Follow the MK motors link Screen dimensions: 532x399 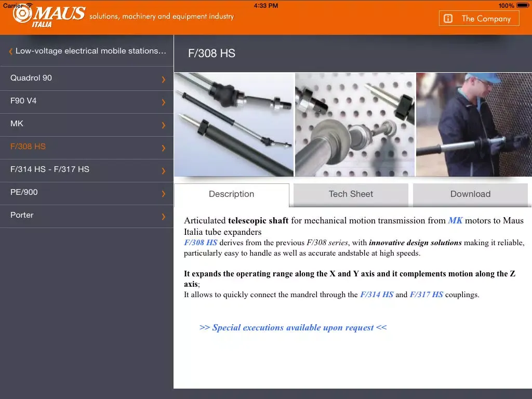[x=455, y=220]
